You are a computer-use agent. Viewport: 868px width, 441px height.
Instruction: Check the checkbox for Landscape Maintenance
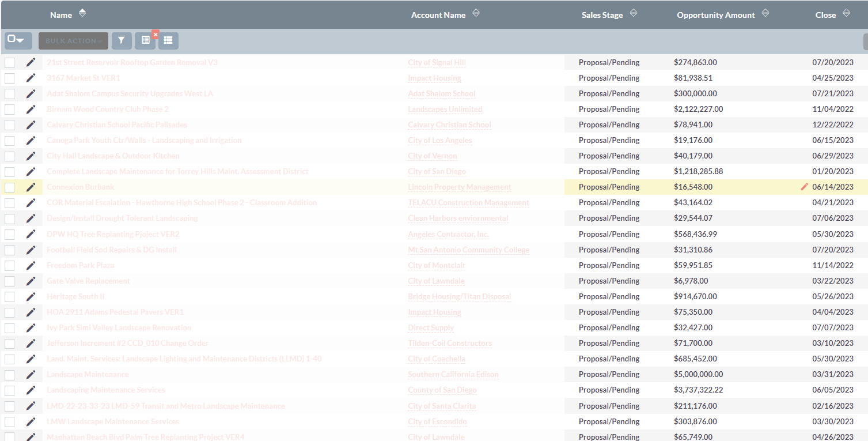9,374
